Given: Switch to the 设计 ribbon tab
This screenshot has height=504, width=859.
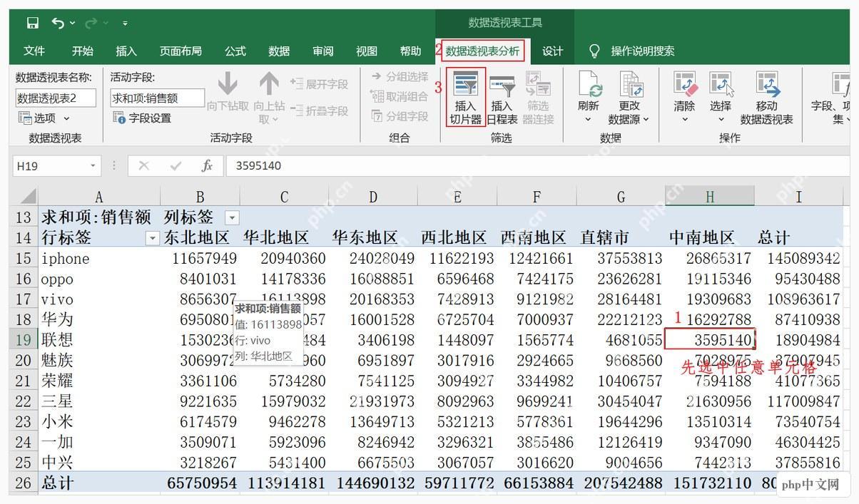Looking at the screenshot, I should click(552, 51).
